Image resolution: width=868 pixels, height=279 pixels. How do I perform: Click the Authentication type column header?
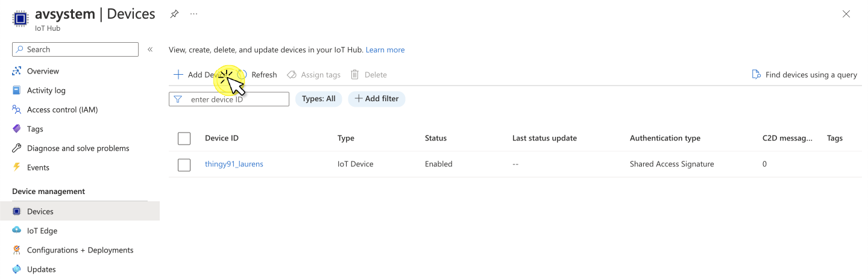point(665,138)
